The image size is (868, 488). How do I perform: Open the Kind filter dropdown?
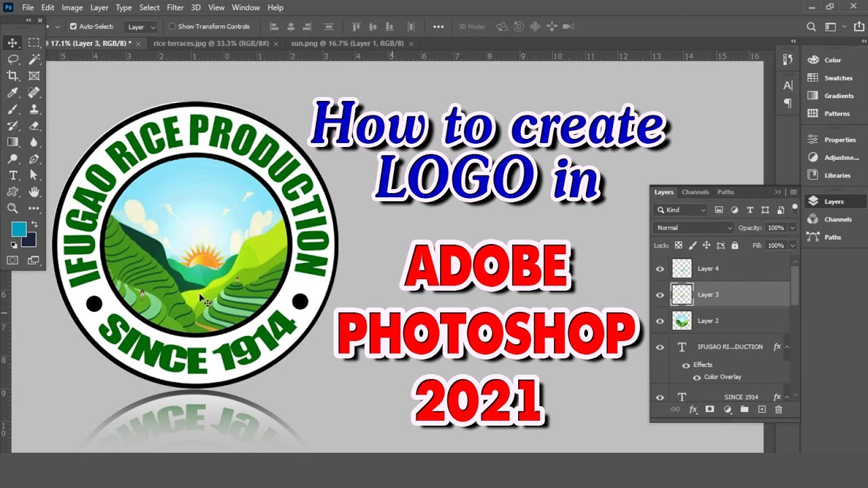click(x=681, y=210)
